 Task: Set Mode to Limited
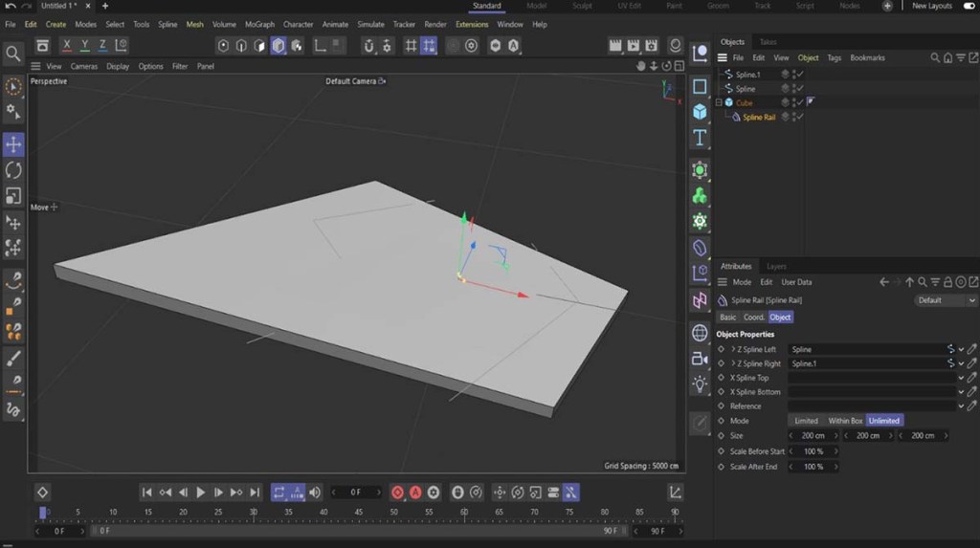pyautogui.click(x=806, y=421)
